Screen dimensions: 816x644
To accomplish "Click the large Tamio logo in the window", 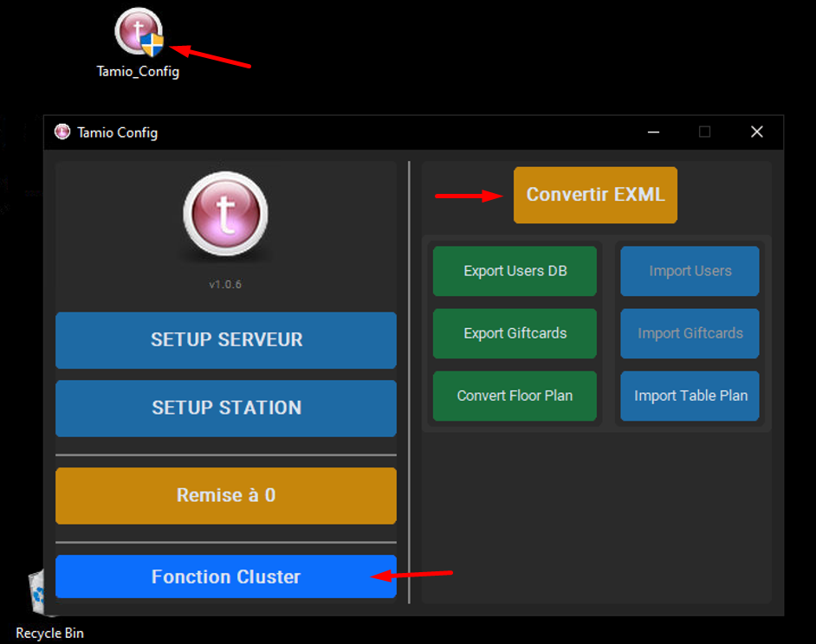I will [225, 214].
